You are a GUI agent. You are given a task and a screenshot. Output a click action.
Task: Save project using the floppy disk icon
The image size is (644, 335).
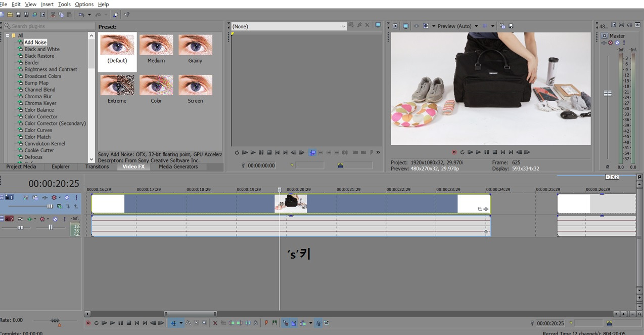coord(18,15)
